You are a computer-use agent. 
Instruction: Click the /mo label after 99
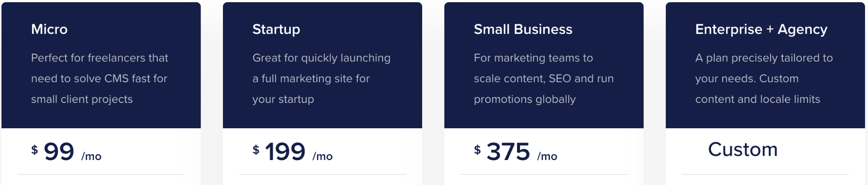(91, 156)
